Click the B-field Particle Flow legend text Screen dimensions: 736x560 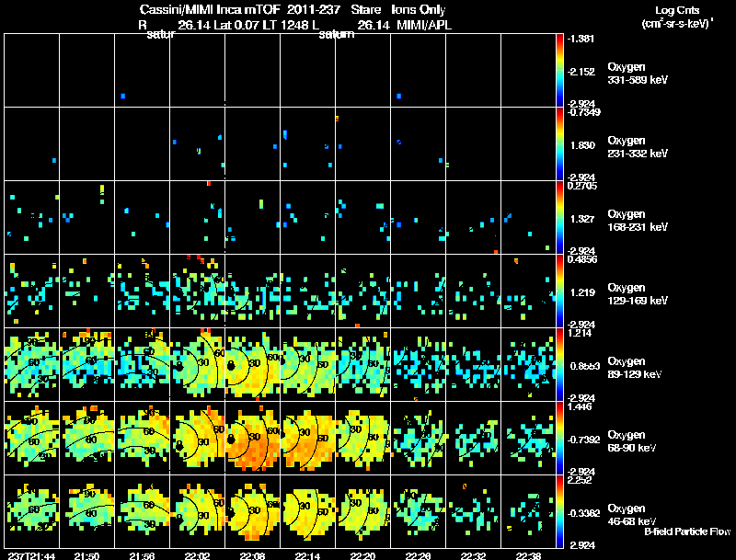(x=687, y=531)
